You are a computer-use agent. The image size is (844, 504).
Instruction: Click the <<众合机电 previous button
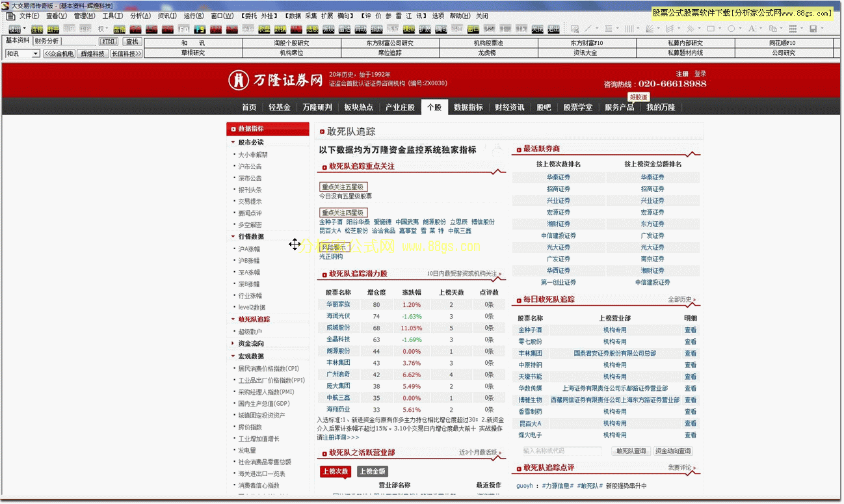pyautogui.click(x=59, y=54)
